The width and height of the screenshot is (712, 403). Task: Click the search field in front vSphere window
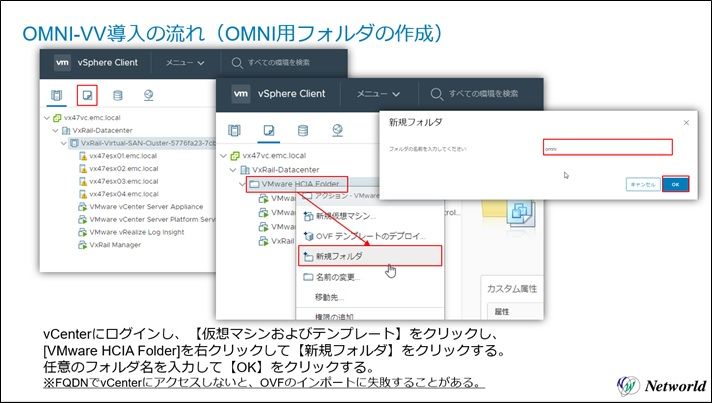[484, 94]
